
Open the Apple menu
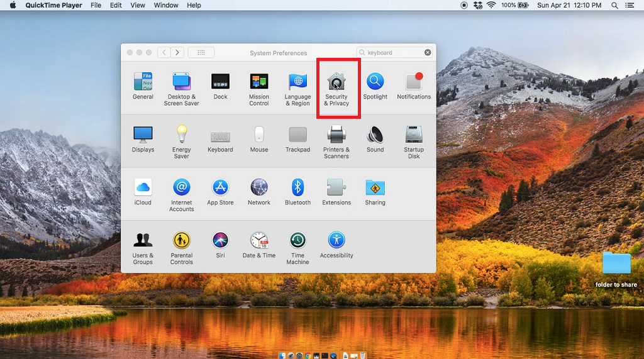13,5
